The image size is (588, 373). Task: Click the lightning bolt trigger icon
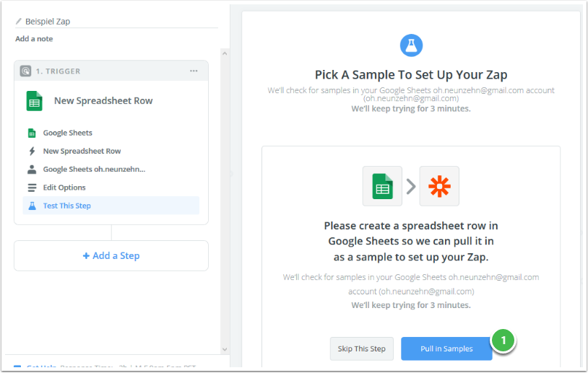tap(32, 151)
